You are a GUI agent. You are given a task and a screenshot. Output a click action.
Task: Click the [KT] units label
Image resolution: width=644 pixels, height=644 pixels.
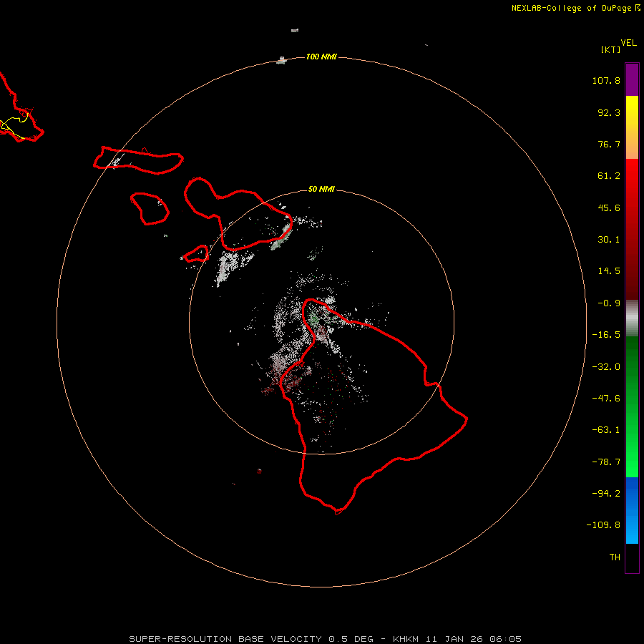tap(611, 49)
